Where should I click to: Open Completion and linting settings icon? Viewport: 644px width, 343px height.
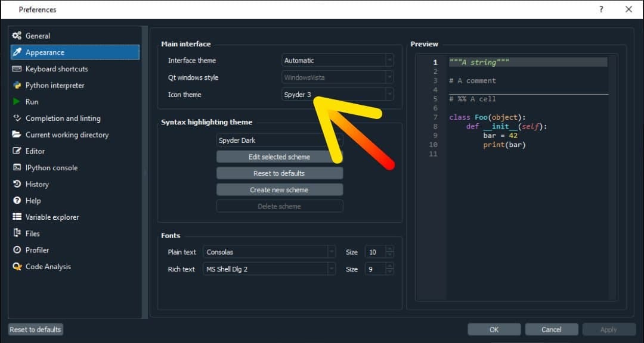click(x=17, y=118)
